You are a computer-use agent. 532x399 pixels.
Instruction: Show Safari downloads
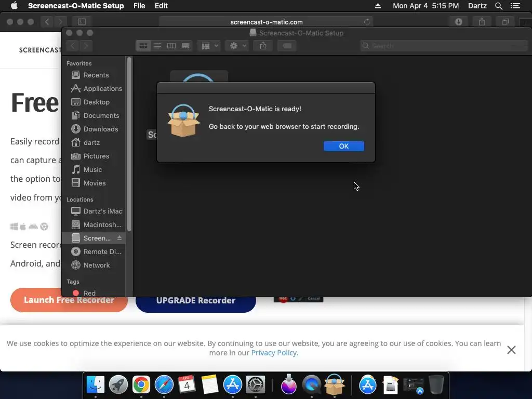[x=458, y=22]
